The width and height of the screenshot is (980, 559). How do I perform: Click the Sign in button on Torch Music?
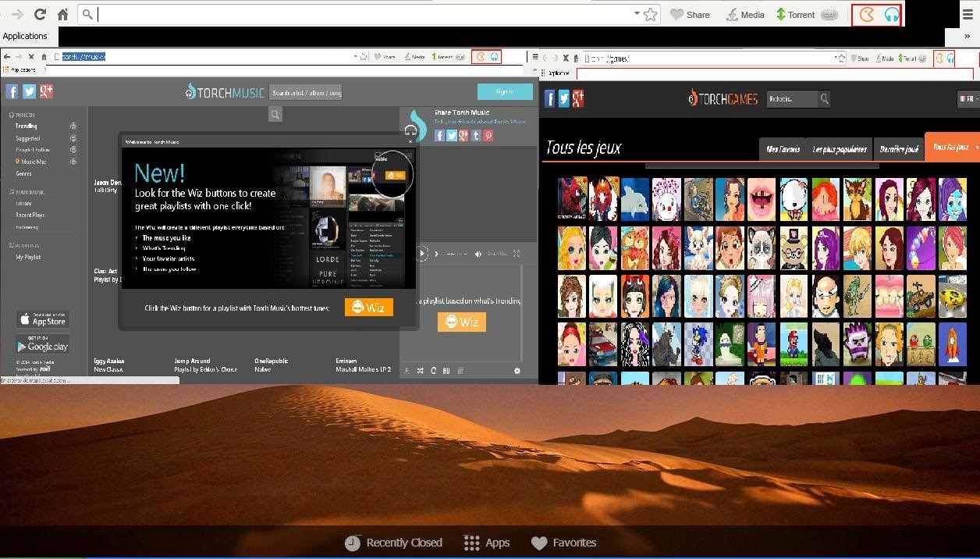point(504,91)
